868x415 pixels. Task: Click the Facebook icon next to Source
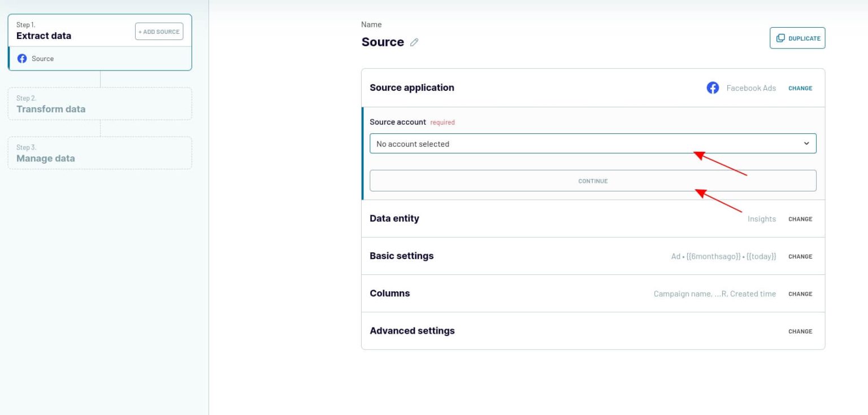click(22, 58)
